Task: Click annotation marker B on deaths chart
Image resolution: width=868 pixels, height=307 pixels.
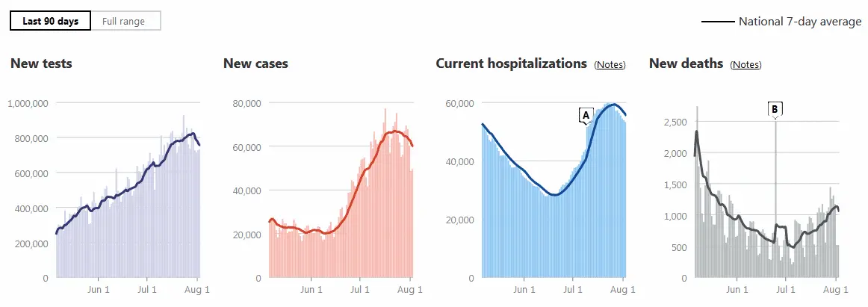Action: tap(775, 109)
